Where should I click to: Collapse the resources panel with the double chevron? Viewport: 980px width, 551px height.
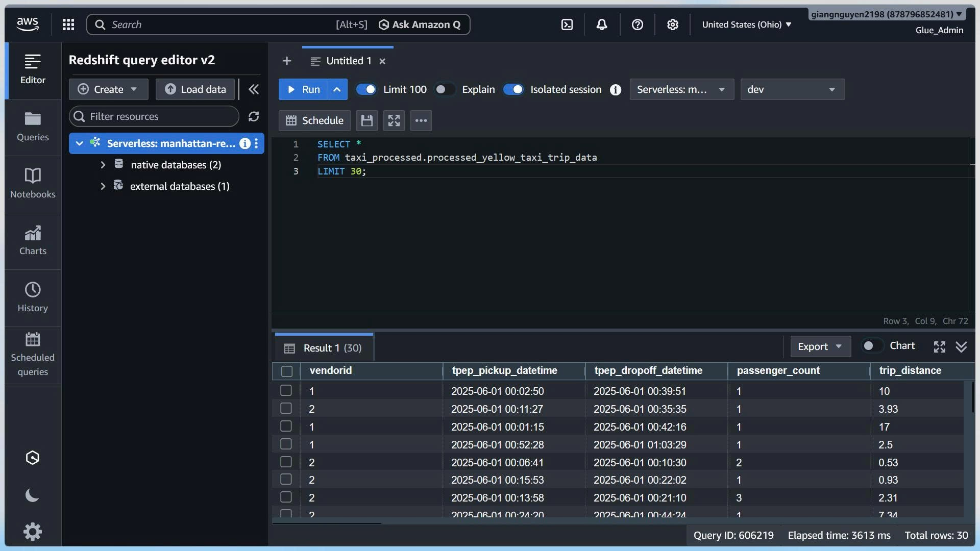tap(253, 89)
